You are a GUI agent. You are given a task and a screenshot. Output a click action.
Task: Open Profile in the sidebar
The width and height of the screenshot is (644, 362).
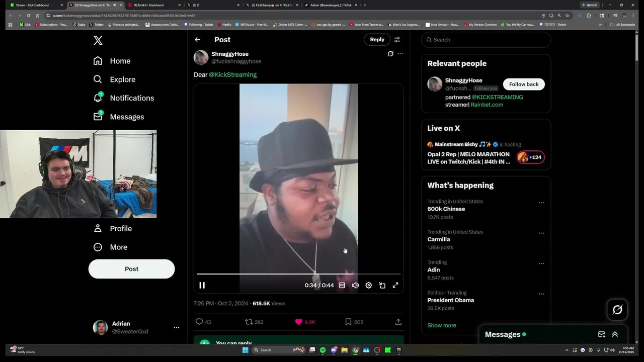click(x=113, y=228)
